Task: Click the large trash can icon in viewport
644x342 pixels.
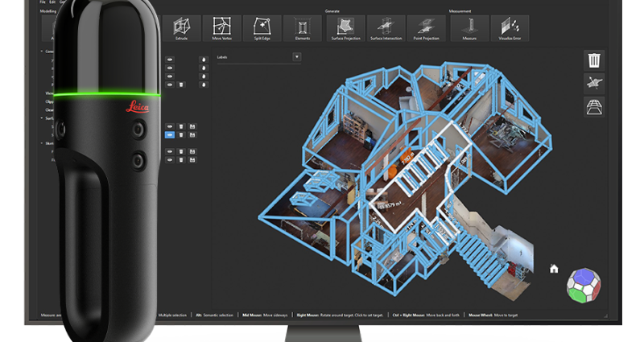Action: [x=594, y=60]
